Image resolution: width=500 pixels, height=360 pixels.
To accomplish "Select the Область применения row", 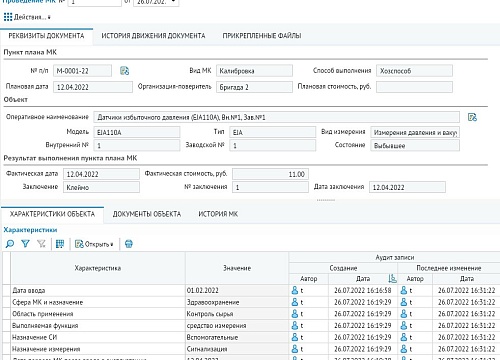I will [251, 314].
